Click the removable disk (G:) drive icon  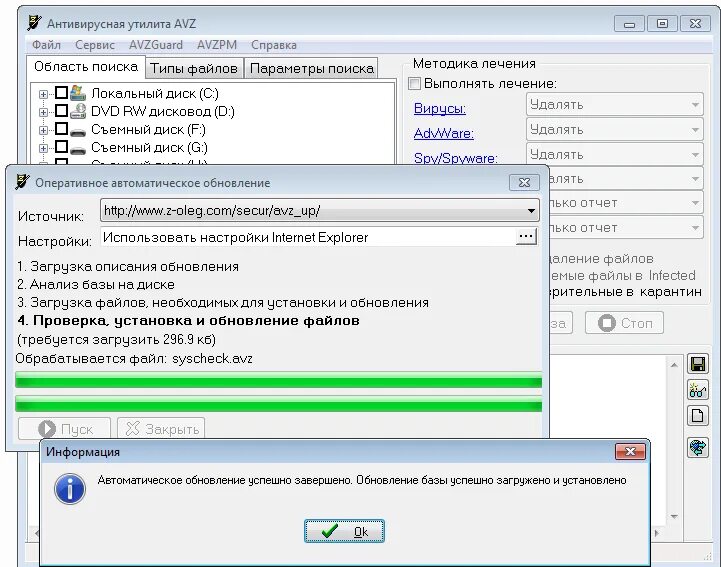(x=78, y=149)
